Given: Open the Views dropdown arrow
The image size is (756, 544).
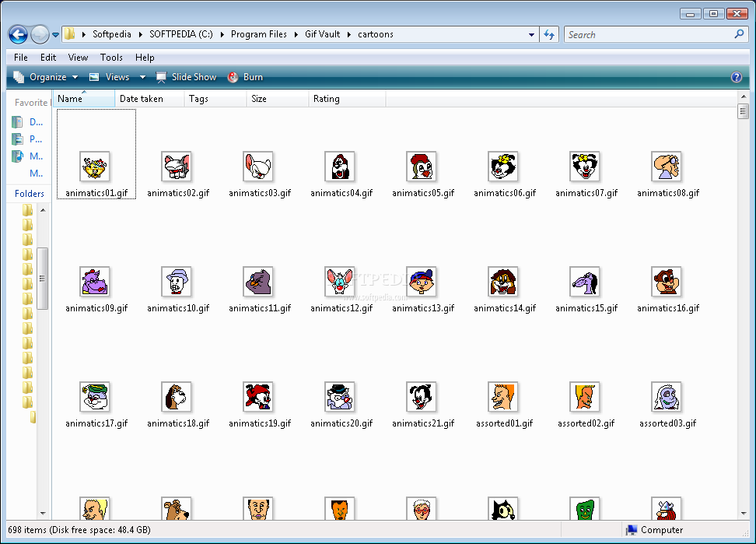Looking at the screenshot, I should (142, 77).
